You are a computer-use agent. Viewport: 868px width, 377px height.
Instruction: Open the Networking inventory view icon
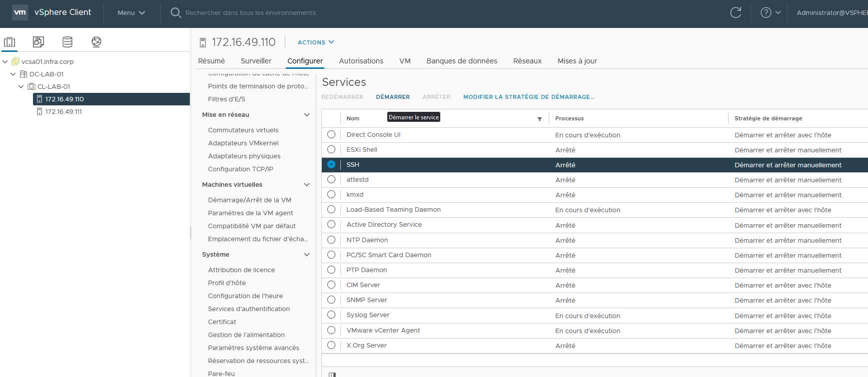pos(96,42)
